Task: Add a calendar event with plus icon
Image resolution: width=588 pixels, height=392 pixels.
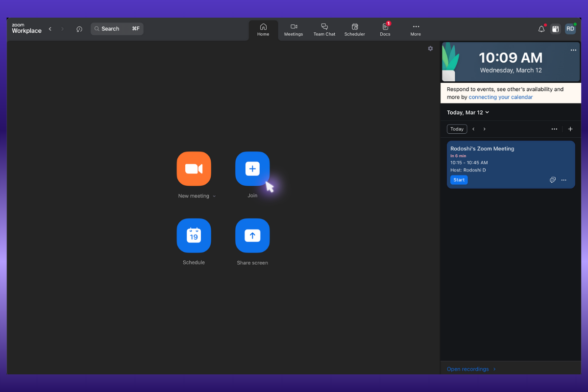Action: click(x=570, y=129)
